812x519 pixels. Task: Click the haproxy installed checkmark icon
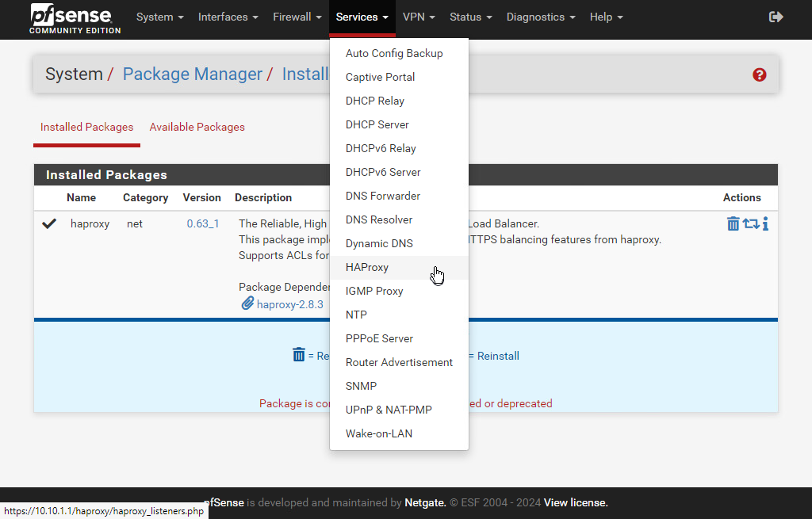(49, 223)
